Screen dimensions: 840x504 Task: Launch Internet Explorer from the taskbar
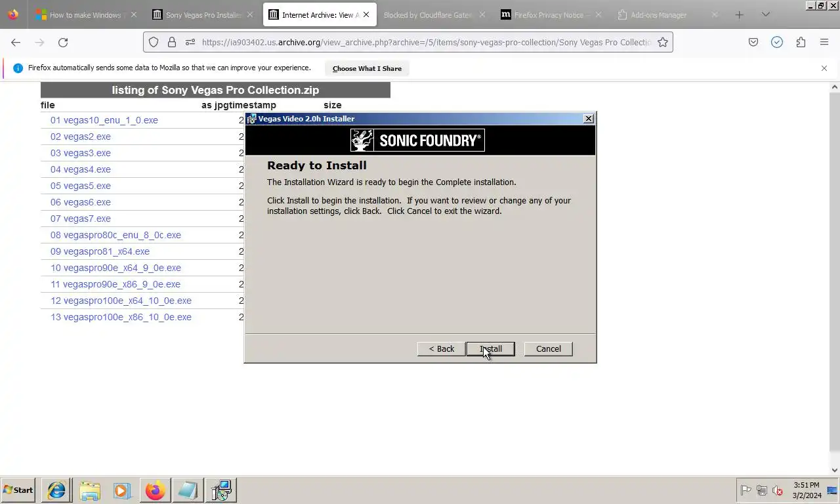click(x=56, y=490)
